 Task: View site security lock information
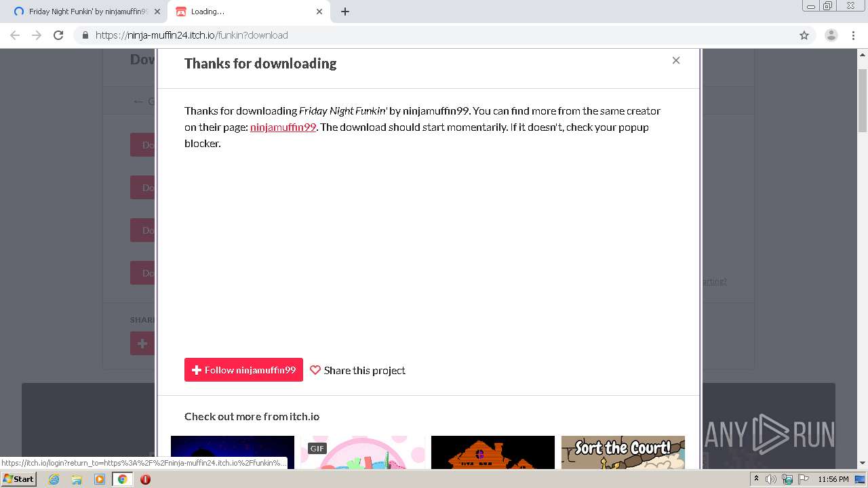[85, 35]
